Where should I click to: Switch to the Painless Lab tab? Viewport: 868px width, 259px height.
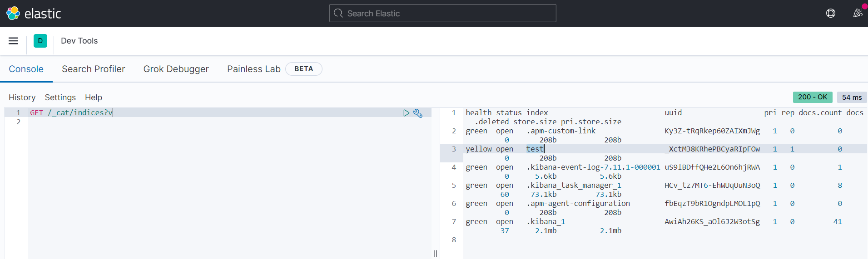[x=254, y=69]
